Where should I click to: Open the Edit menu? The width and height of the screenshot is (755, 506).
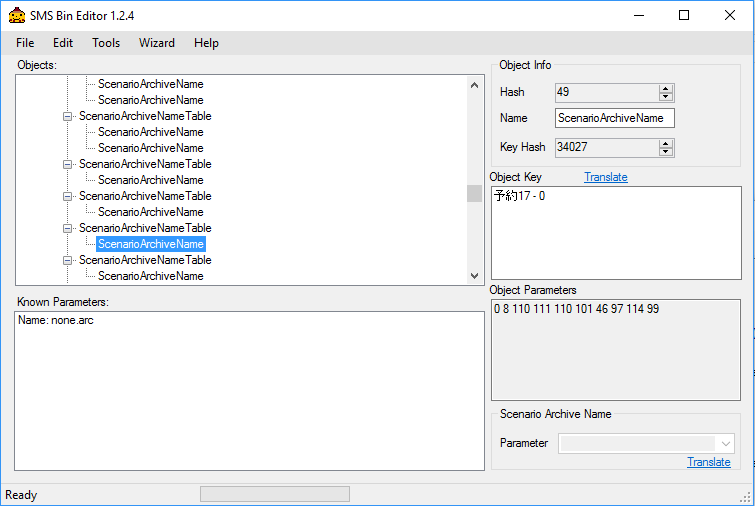tap(63, 43)
